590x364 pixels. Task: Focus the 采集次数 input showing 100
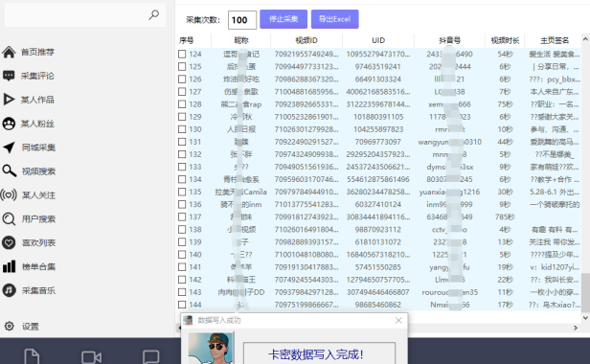click(242, 20)
